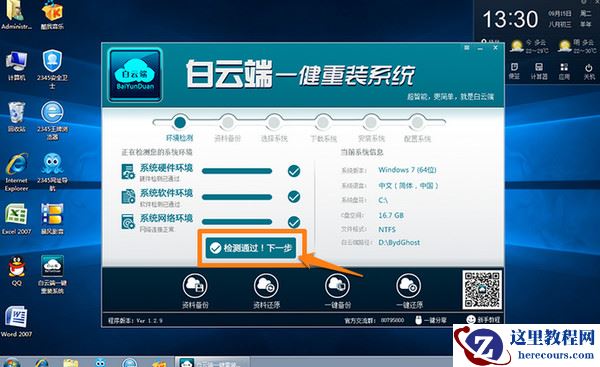Launch the 一键备份 one-key backup icon
Viewport: 600px width, 367px height.
337,285
